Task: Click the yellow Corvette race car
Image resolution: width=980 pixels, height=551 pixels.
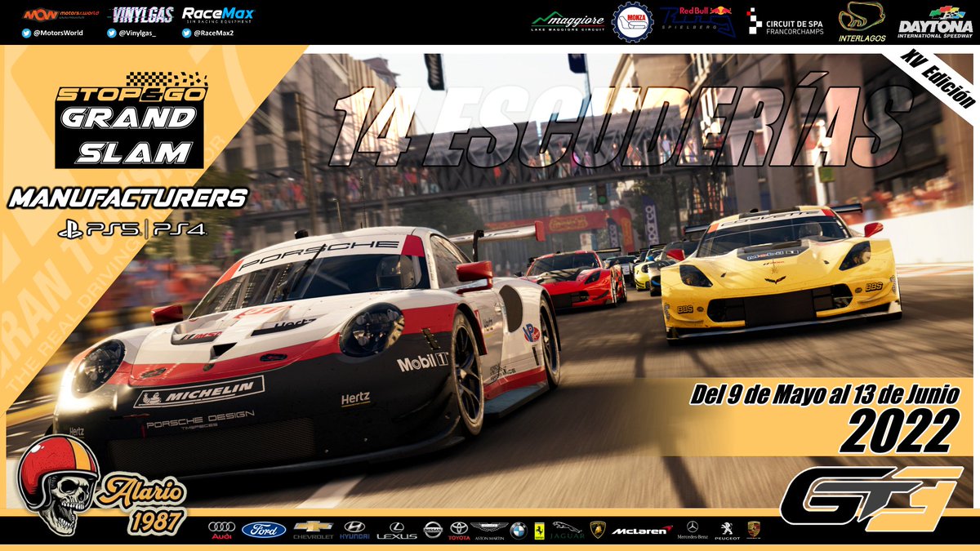Action: [x=779, y=273]
